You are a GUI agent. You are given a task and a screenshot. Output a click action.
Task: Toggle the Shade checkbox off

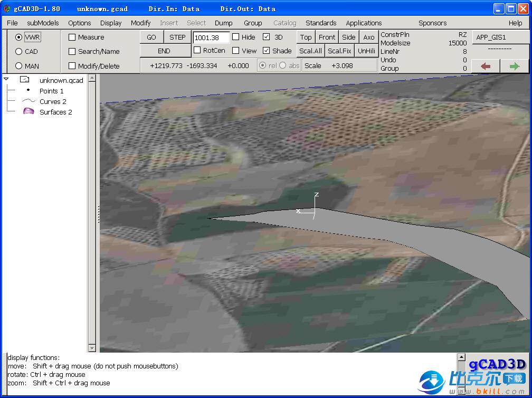click(267, 51)
